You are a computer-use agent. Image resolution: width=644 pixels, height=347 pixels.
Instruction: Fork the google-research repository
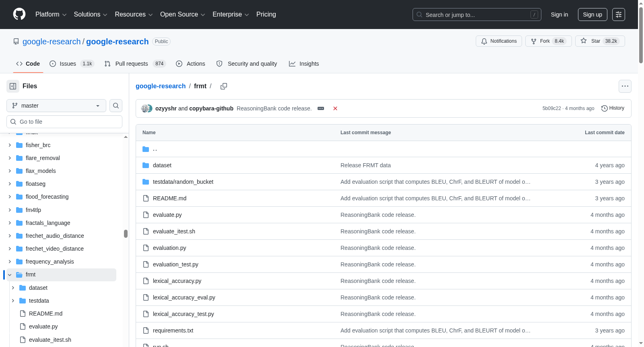[x=548, y=41]
